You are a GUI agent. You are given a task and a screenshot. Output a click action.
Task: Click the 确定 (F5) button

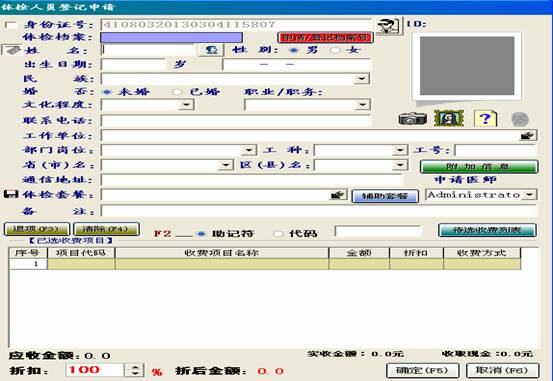pos(423,370)
